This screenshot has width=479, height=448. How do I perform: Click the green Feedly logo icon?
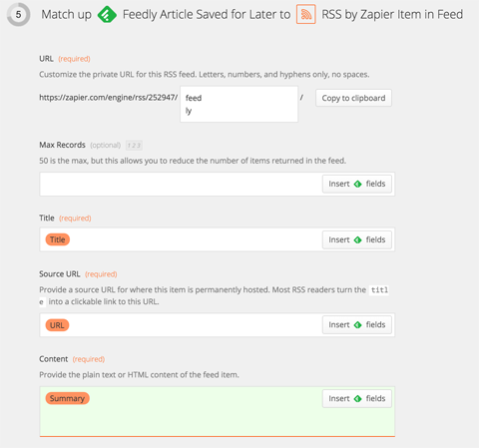[x=107, y=15]
